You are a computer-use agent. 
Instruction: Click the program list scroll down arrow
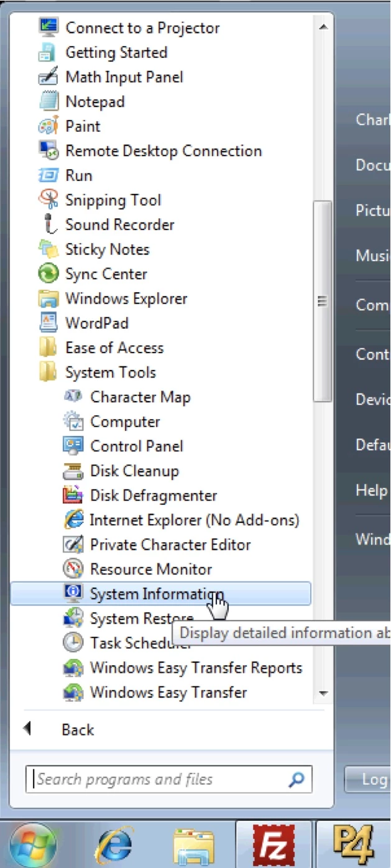coord(323,693)
